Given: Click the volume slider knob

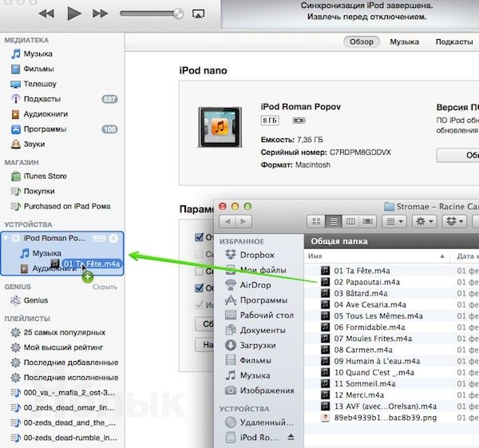Looking at the screenshot, I should point(178,14).
